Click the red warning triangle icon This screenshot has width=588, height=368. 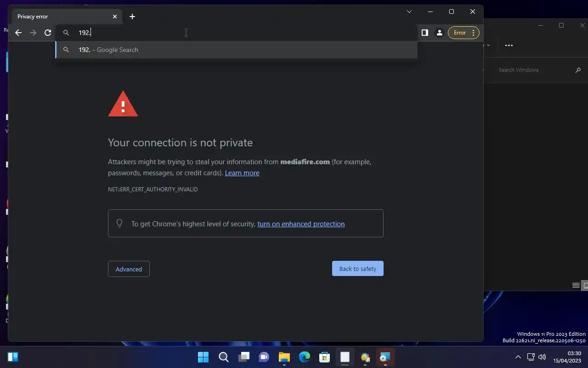[123, 104]
